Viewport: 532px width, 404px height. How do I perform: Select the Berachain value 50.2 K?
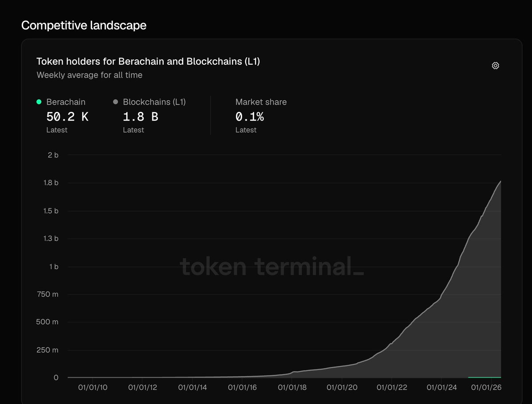(67, 117)
